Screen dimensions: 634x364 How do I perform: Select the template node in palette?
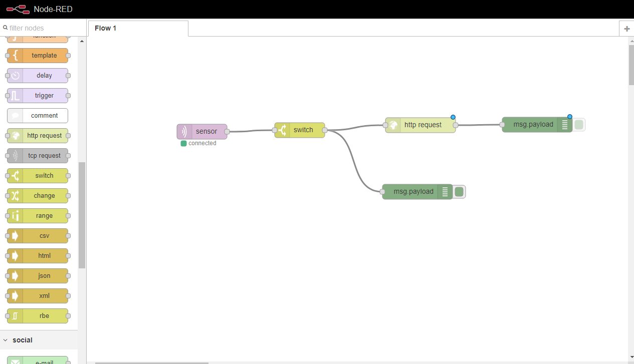click(38, 56)
